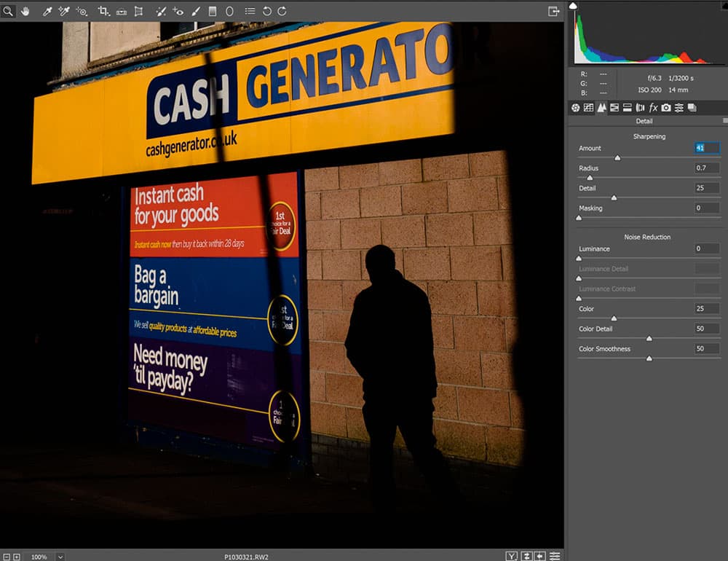This screenshot has width=728, height=561.
Task: Click the Radius slider handle
Action: pos(590,178)
